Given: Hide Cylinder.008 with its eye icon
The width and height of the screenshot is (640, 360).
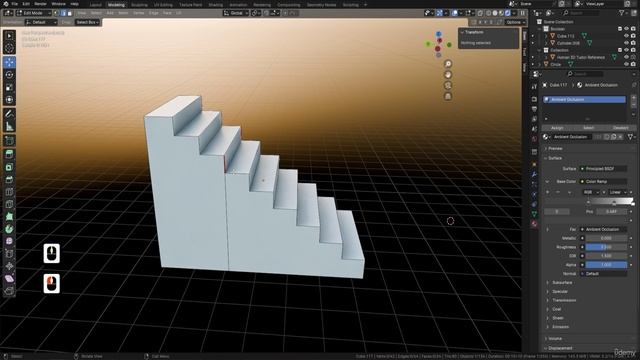Looking at the screenshot, I should tap(626, 43).
